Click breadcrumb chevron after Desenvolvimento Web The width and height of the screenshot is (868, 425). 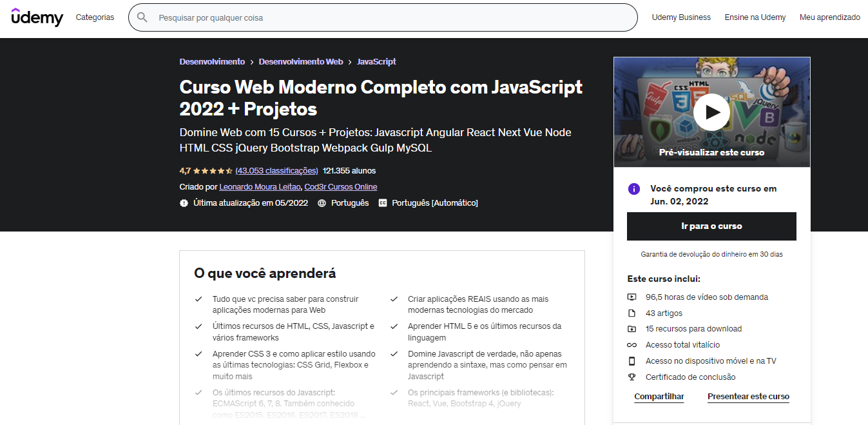(x=350, y=62)
